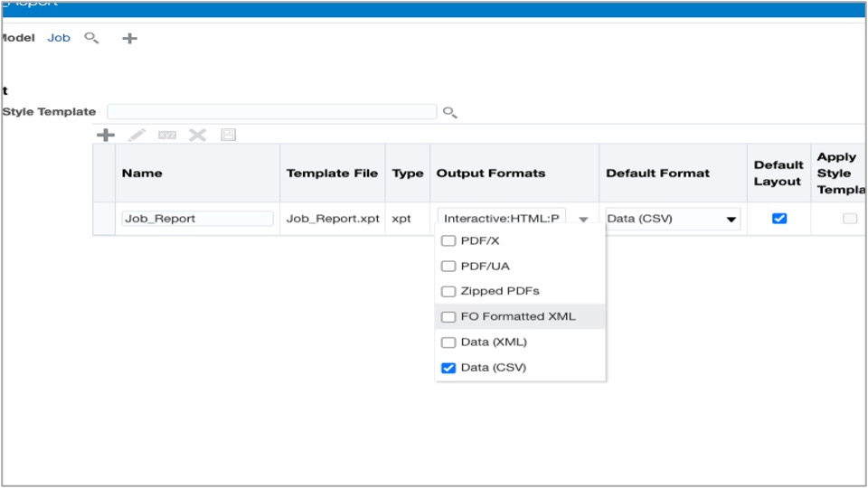This screenshot has height=488, width=868.
Task: Select FO Formatted XML in list
Action: pyautogui.click(x=518, y=317)
